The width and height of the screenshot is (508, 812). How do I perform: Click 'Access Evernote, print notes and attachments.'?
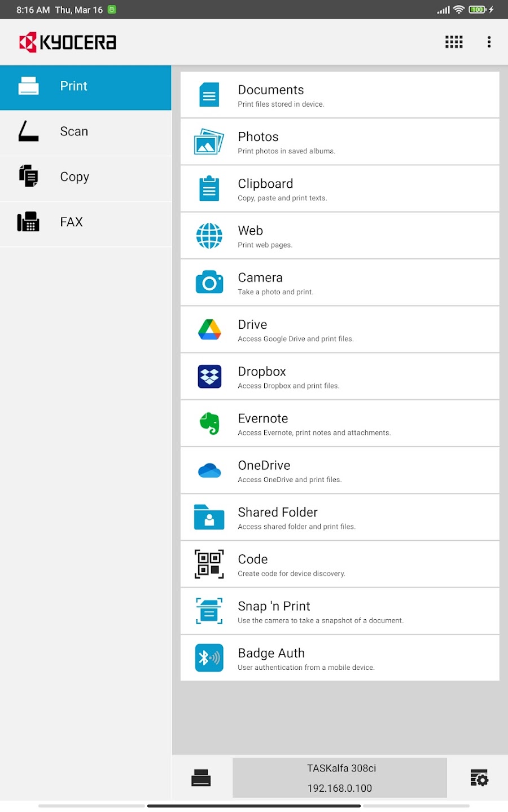(314, 433)
